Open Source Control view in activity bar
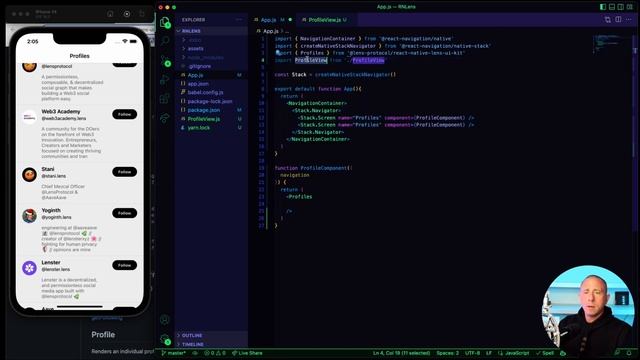This screenshot has width=640, height=360. tap(165, 61)
